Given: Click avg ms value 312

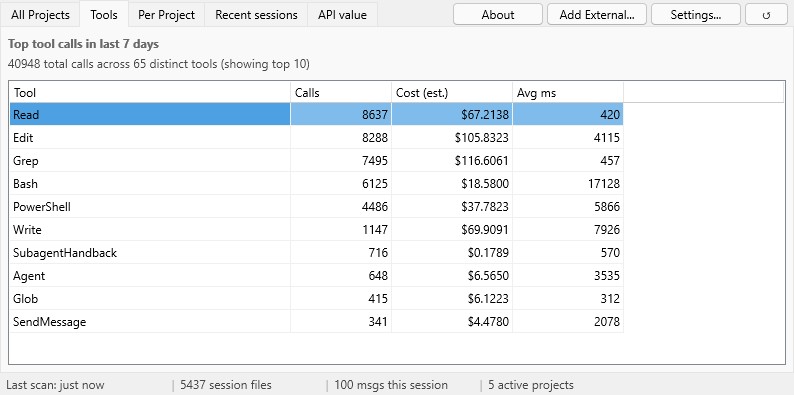Looking at the screenshot, I should coord(610,298).
